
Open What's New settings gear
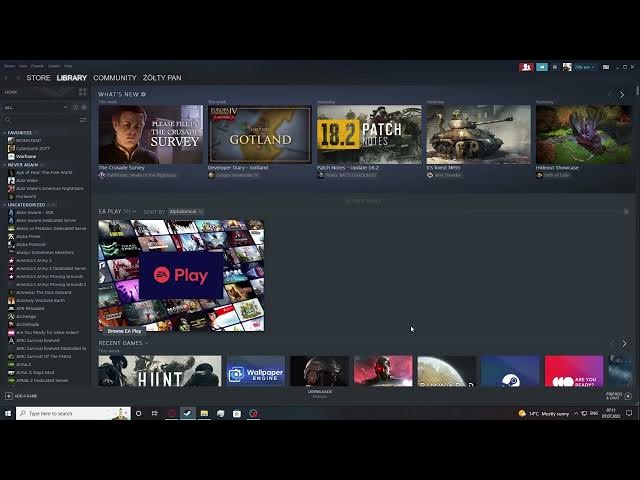pyautogui.click(x=143, y=94)
